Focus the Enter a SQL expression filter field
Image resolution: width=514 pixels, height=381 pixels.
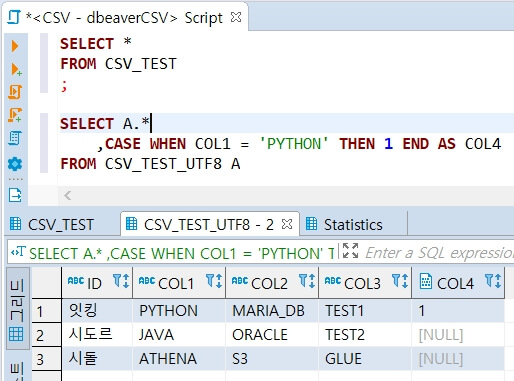tap(439, 253)
